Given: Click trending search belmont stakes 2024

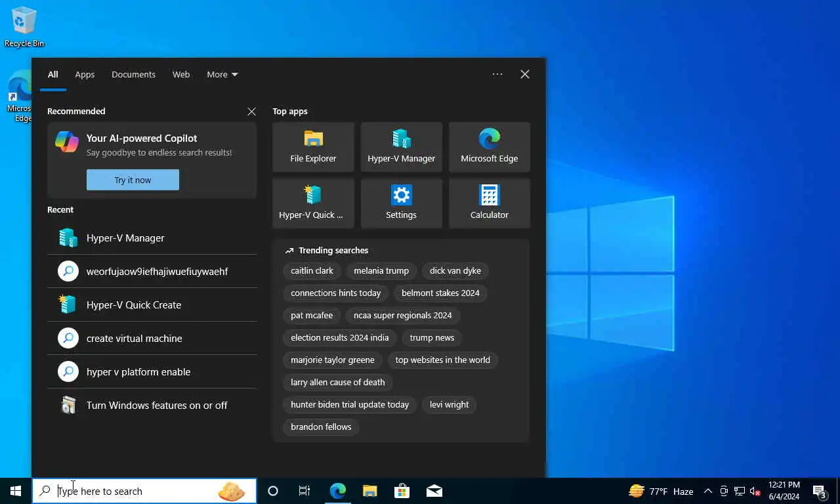Looking at the screenshot, I should pyautogui.click(x=440, y=293).
